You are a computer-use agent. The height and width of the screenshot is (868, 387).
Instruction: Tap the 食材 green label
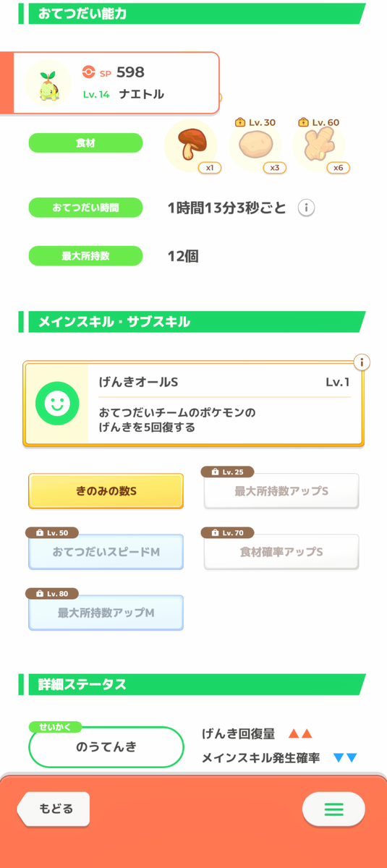click(85, 143)
